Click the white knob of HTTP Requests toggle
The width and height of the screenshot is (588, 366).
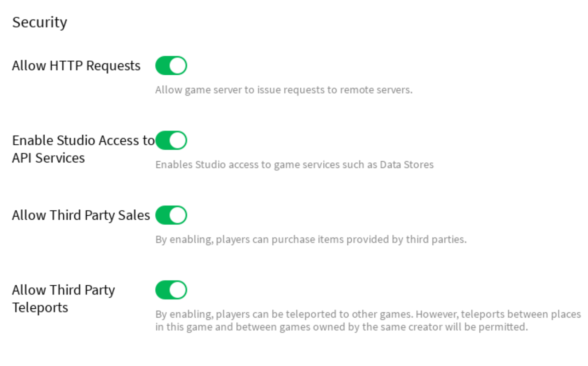point(178,66)
